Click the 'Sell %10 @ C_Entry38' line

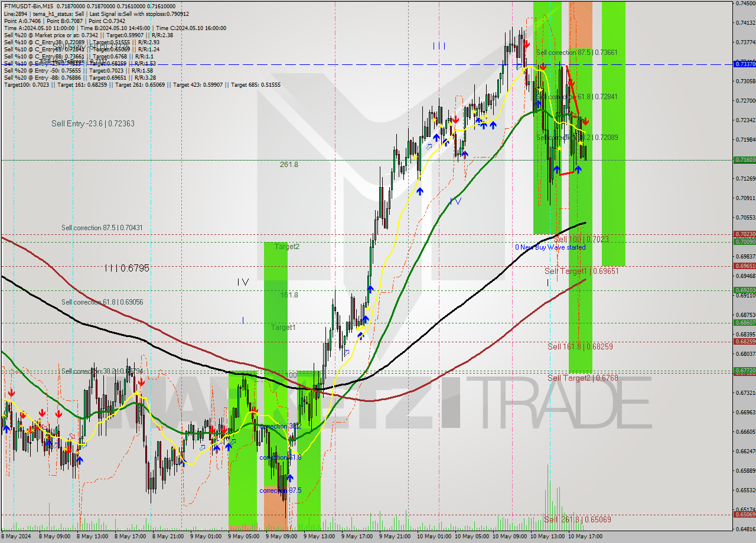(x=82, y=42)
